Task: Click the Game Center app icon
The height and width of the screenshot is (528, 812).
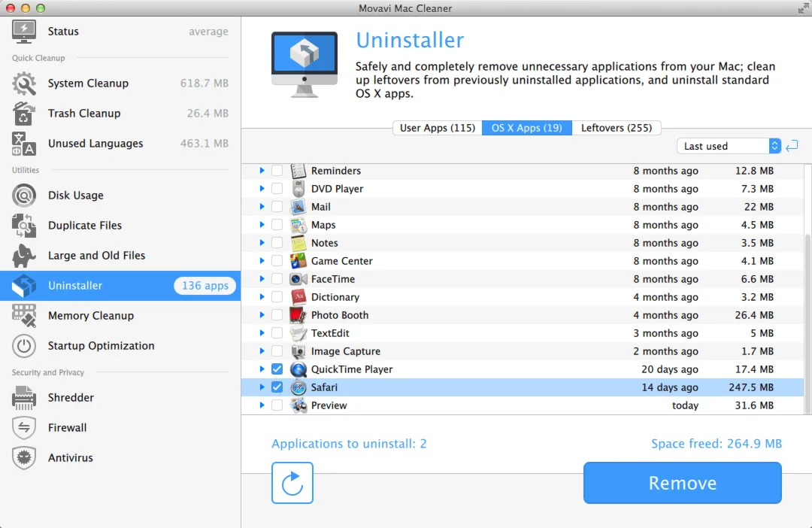Action: [x=298, y=261]
